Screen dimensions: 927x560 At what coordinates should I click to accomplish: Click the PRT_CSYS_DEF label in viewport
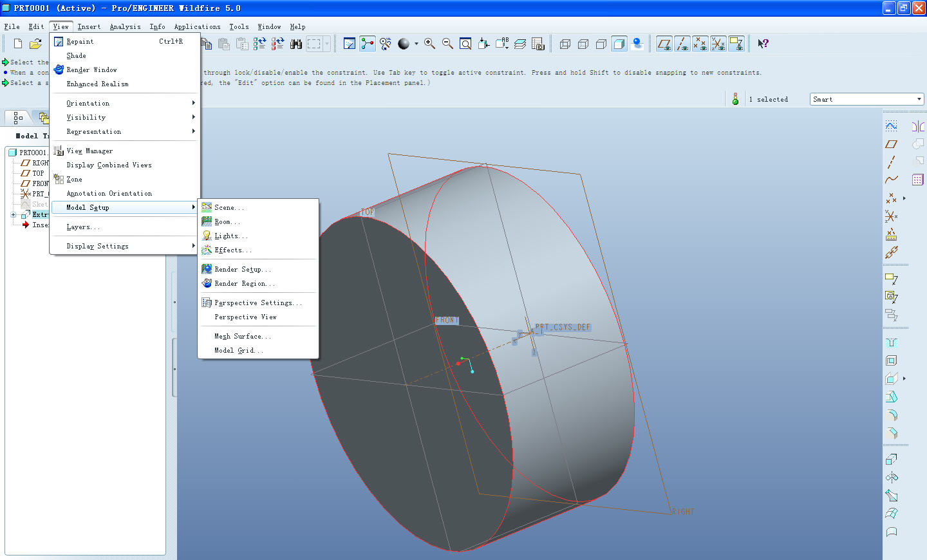[563, 327]
